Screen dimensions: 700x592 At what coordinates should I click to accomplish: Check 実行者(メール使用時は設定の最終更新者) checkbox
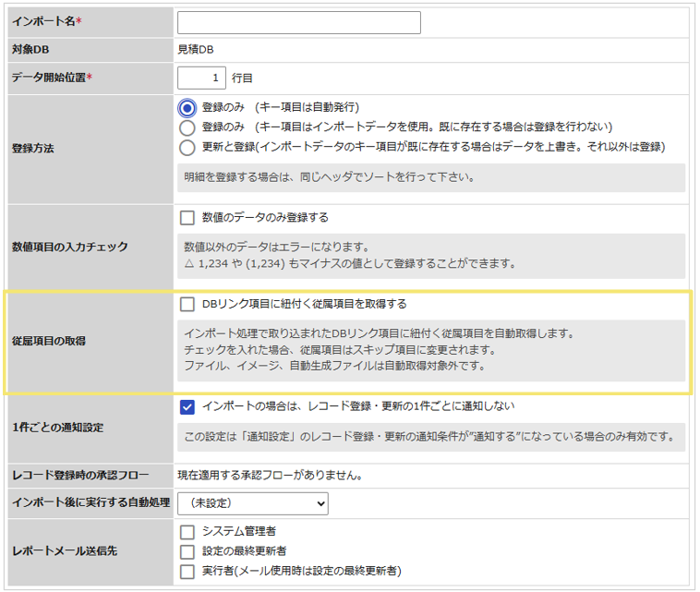pos(187,571)
